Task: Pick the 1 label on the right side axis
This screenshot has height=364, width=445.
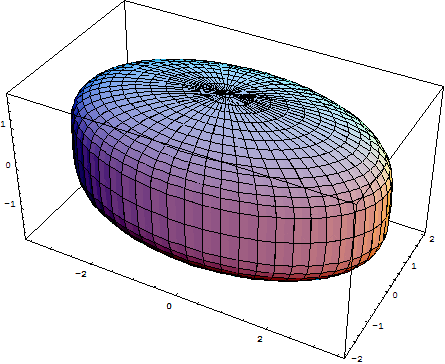Action: click(x=414, y=266)
